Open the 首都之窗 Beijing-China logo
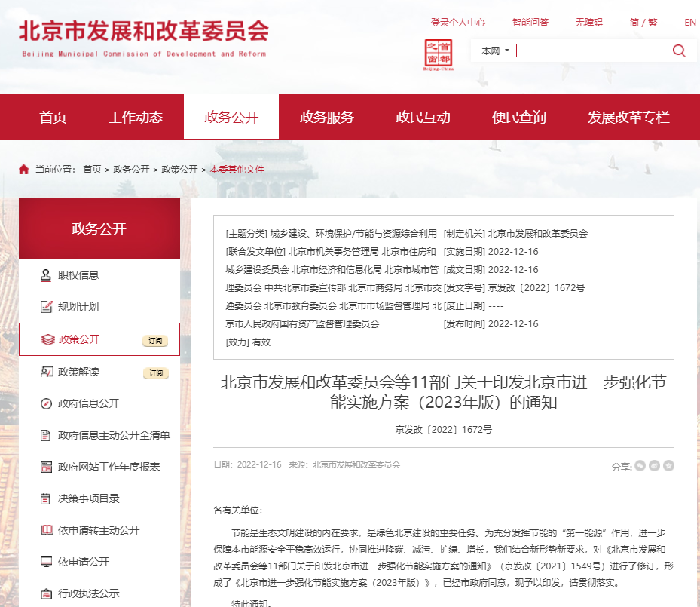This screenshot has height=607, width=700. pyautogui.click(x=439, y=54)
